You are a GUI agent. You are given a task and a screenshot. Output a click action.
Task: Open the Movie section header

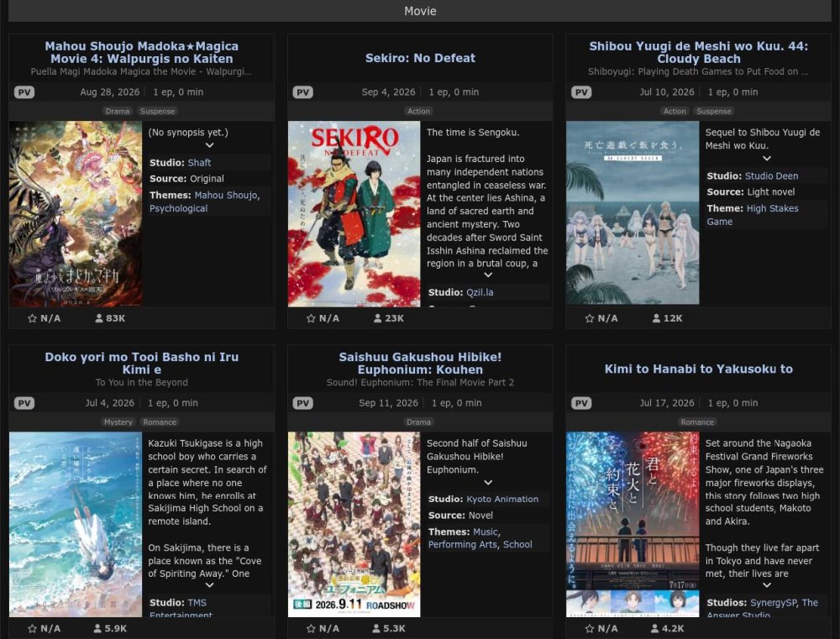click(420, 11)
